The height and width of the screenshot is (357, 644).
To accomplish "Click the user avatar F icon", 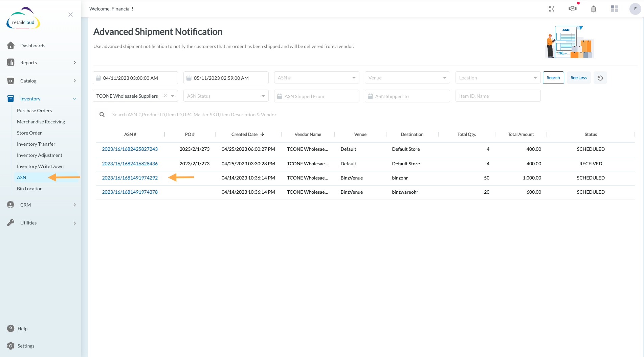I will click(635, 9).
